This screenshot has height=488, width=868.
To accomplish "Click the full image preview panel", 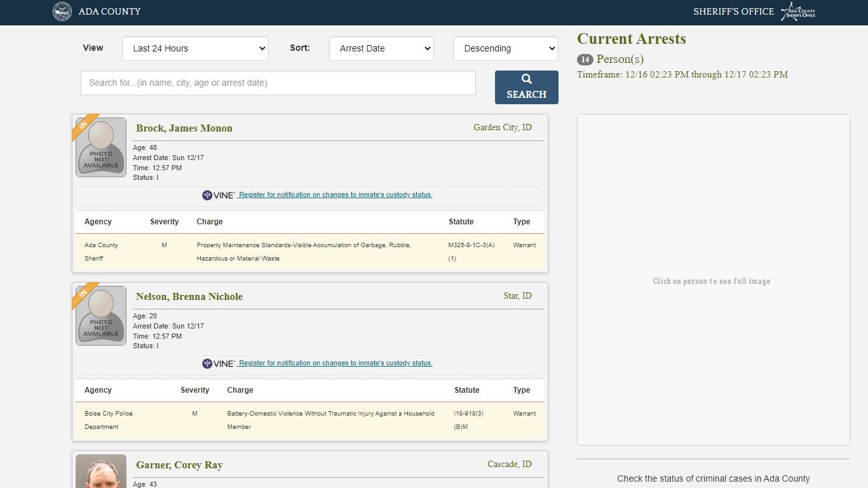I will (714, 280).
